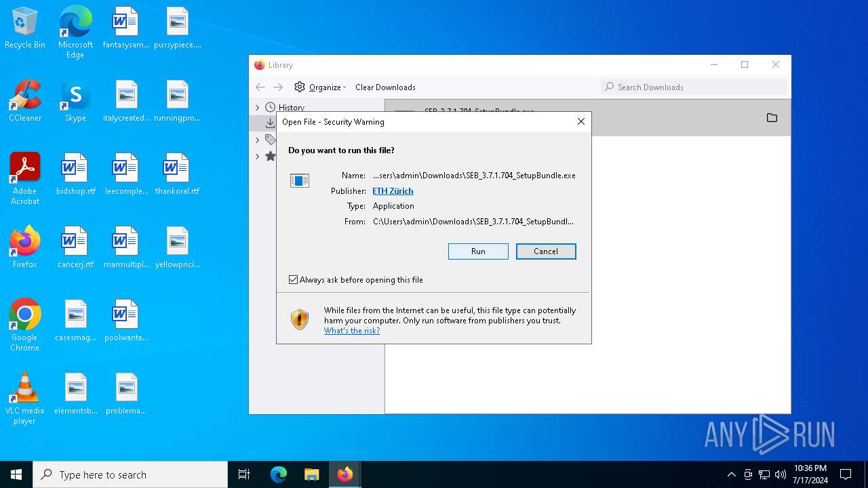Open the Windows Start menu
The image size is (868, 488).
[x=16, y=474]
